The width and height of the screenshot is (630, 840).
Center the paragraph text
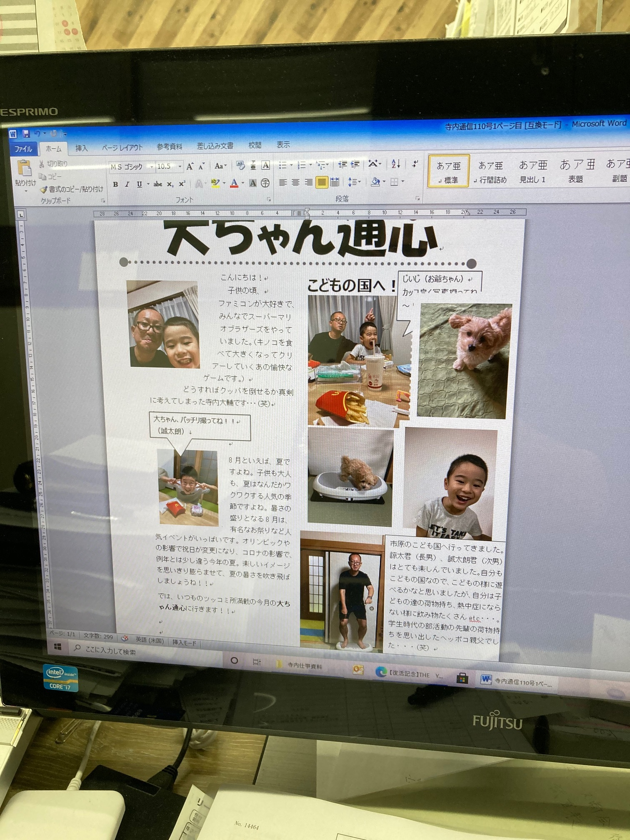(295, 182)
